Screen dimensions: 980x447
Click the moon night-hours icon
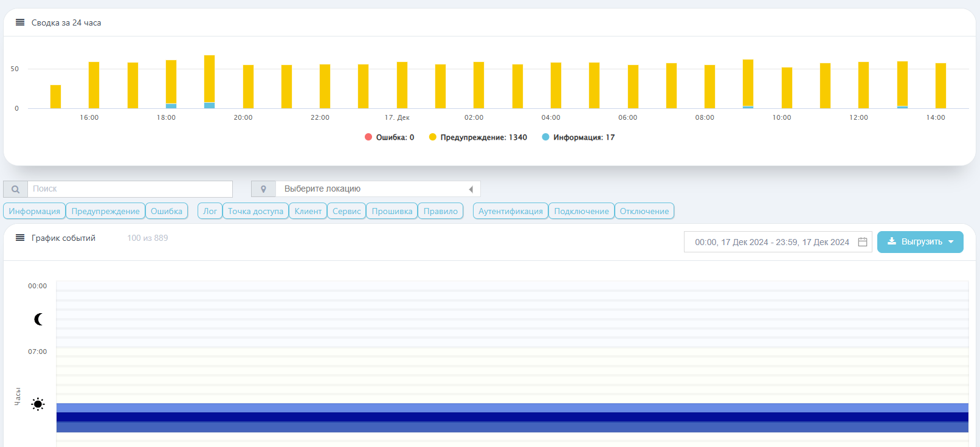click(x=38, y=319)
